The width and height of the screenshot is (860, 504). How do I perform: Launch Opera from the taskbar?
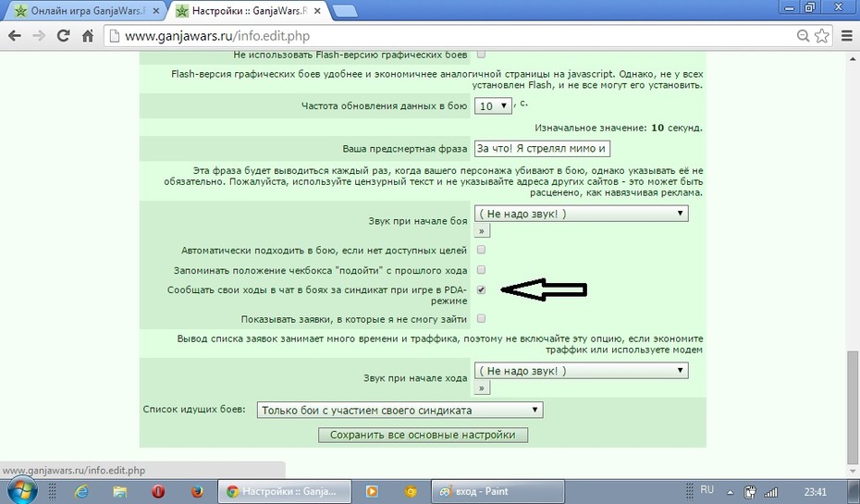point(158,491)
